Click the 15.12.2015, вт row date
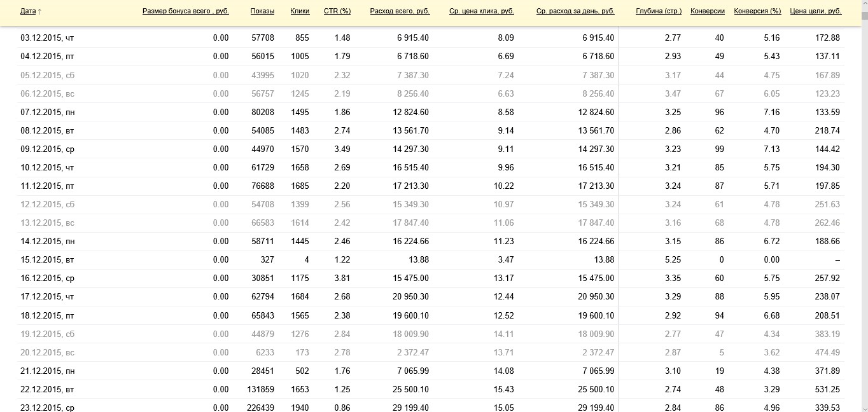The image size is (868, 412). [47, 260]
